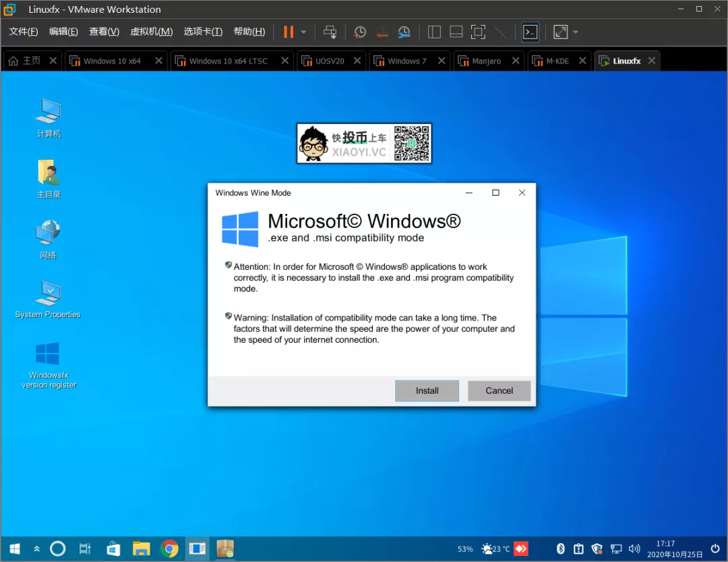
Task: Open the store bag icon on taskbar
Action: point(113,549)
